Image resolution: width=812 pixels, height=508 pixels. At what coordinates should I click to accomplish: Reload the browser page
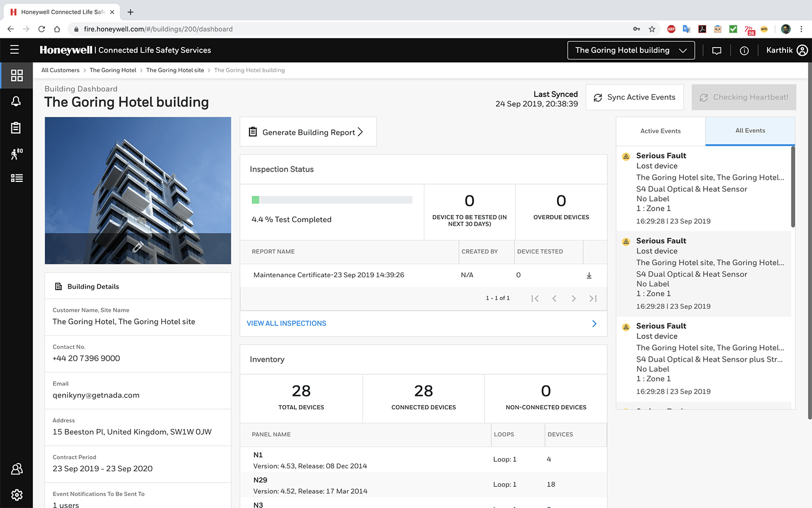[42, 29]
